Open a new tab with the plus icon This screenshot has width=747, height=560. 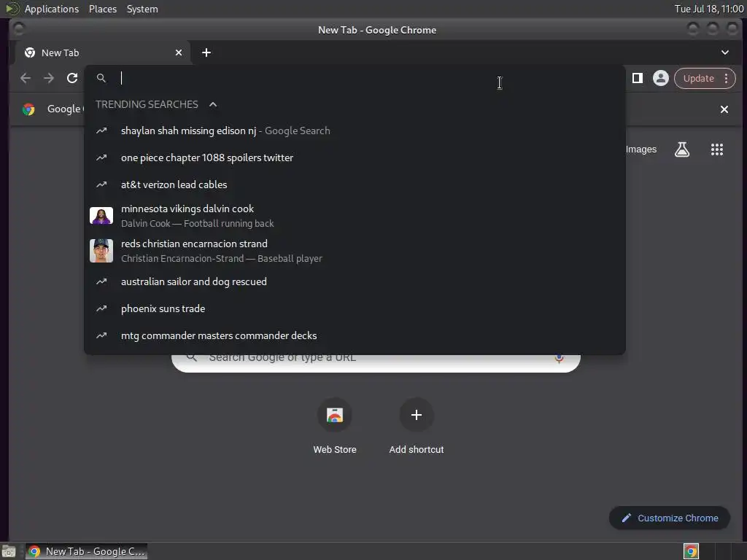206,52
